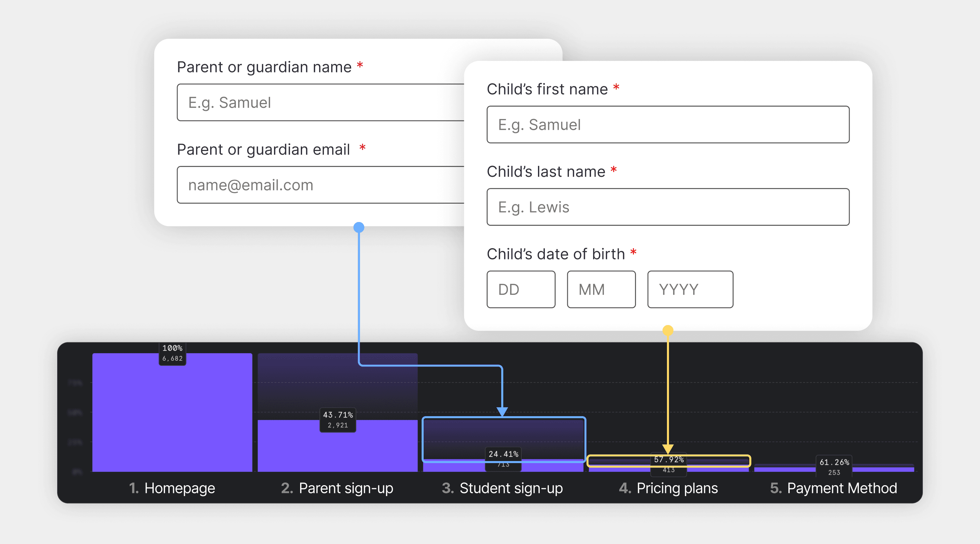Click the 100% 6,682 data label
Screen dimensions: 980x544
tap(172, 353)
